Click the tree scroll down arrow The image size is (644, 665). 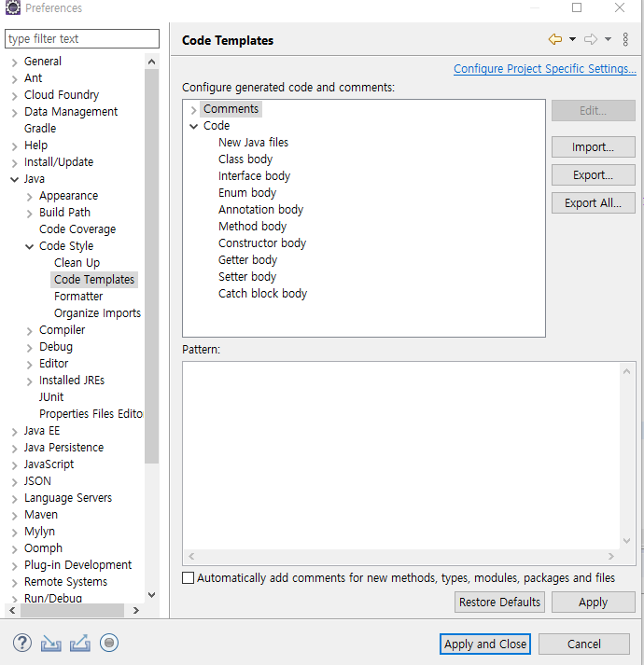151,595
